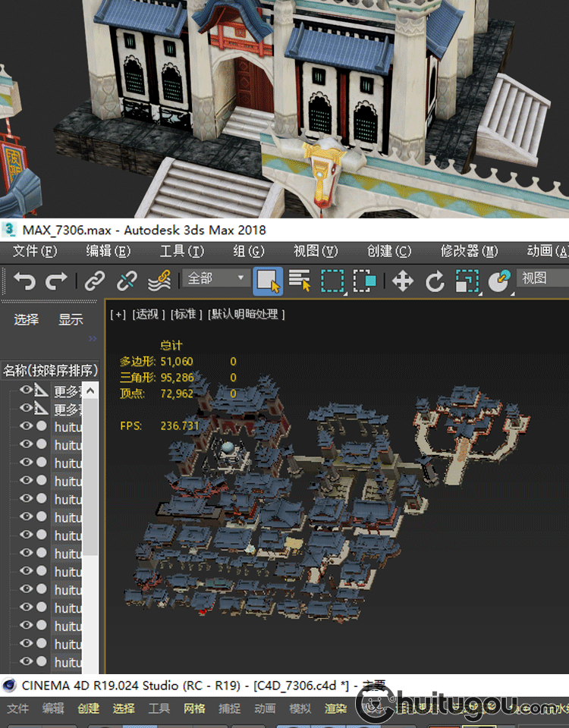Pick the Select and Rotate tool
The width and height of the screenshot is (569, 728).
coord(435,281)
